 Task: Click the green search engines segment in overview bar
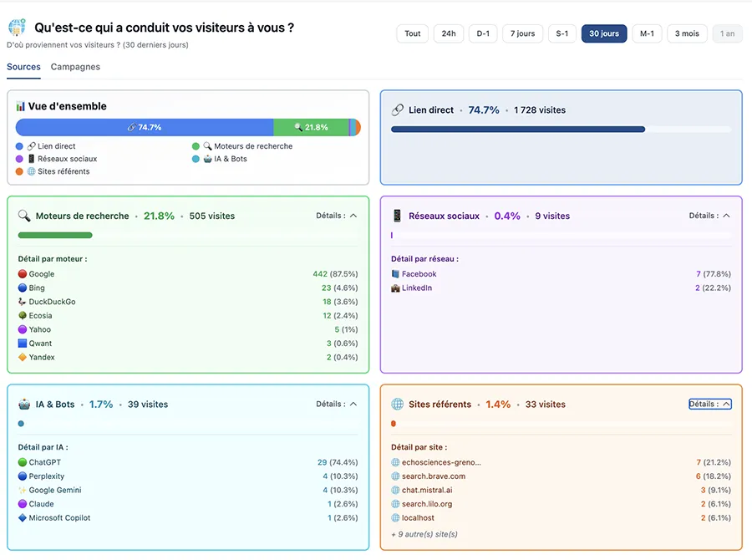click(x=311, y=127)
